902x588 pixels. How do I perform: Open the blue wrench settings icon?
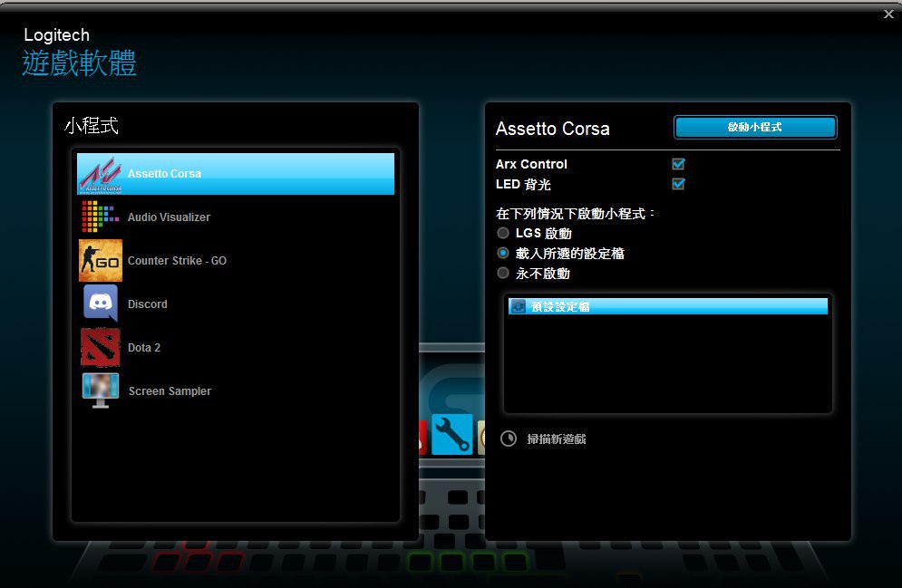(x=452, y=434)
